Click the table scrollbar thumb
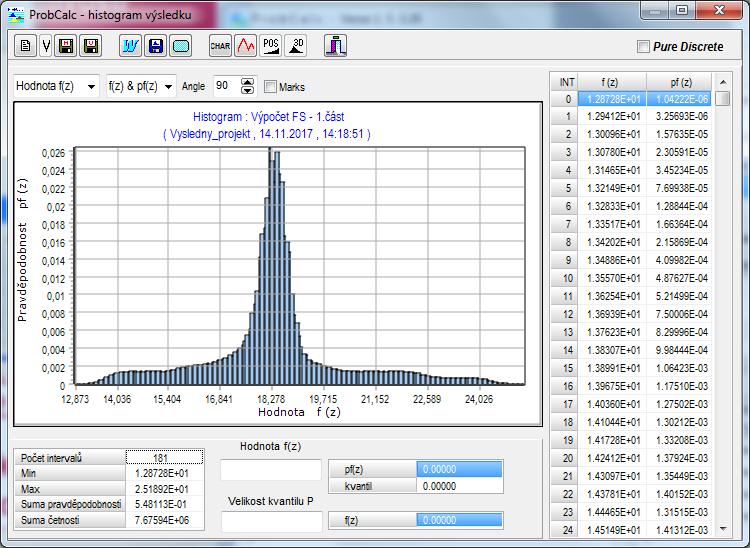 [x=723, y=99]
